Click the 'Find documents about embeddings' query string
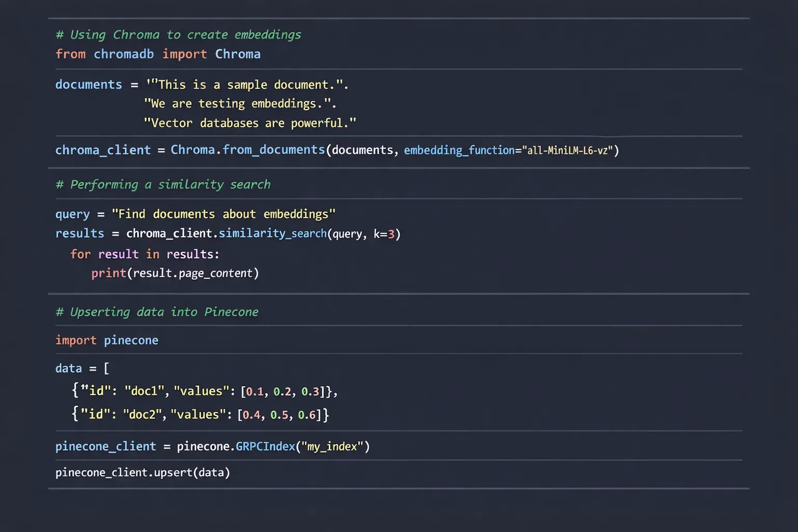Screen dimensions: 798x532 point(223,214)
